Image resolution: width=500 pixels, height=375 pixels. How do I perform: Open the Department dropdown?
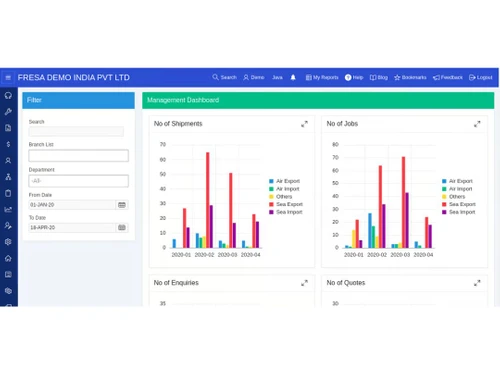[x=79, y=181]
